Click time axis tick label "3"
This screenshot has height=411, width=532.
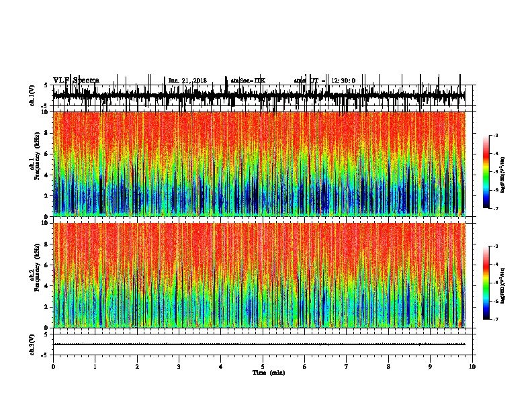[179, 367]
